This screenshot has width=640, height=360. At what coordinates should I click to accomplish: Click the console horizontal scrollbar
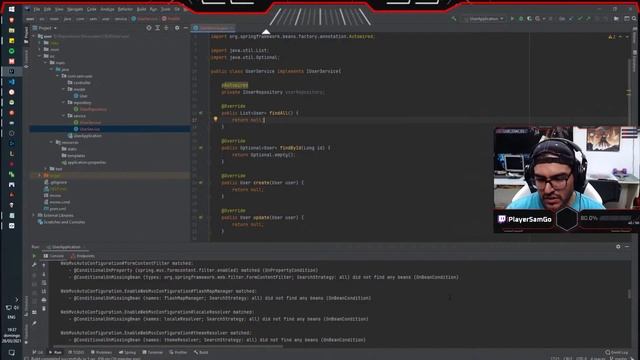(x=167, y=347)
